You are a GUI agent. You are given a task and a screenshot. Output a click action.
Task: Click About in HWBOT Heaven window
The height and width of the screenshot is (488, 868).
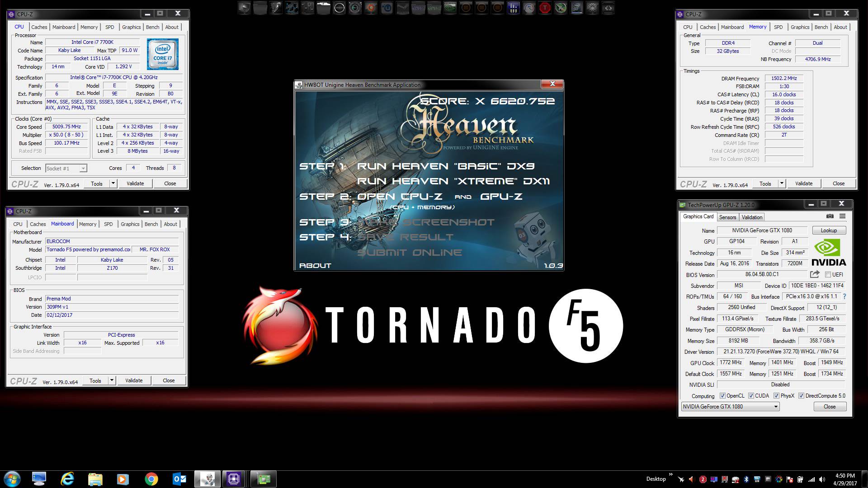click(x=315, y=266)
